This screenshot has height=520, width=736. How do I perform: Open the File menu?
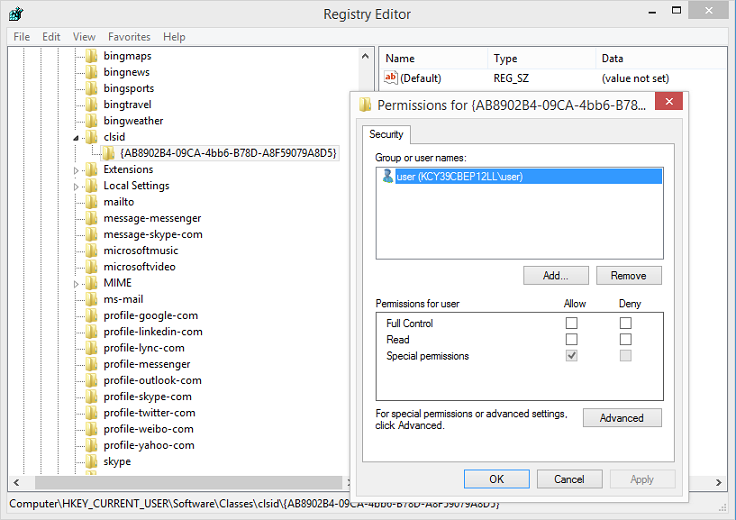point(22,37)
